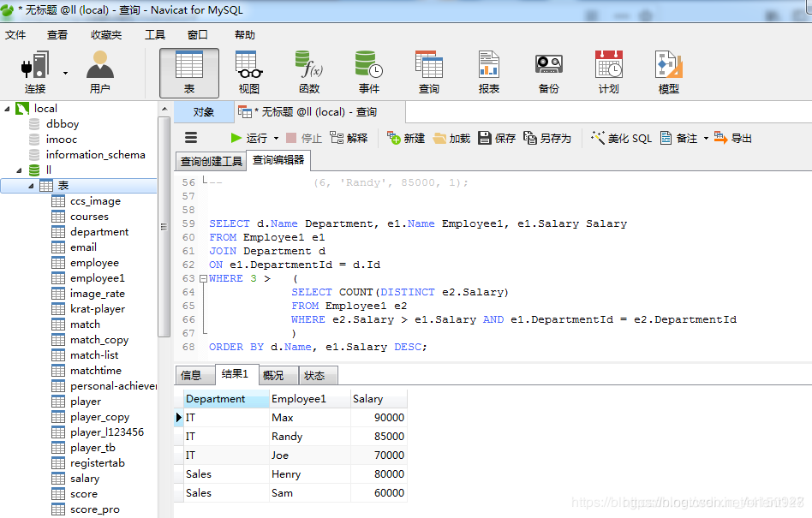Open the Schedule (计划) toolbar icon
The height and width of the screenshot is (518, 812).
pyautogui.click(x=608, y=73)
